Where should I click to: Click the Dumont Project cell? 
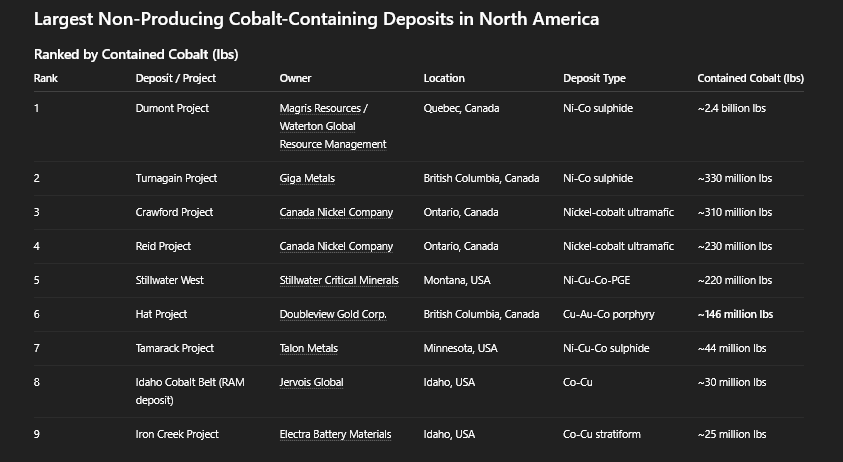pos(172,108)
